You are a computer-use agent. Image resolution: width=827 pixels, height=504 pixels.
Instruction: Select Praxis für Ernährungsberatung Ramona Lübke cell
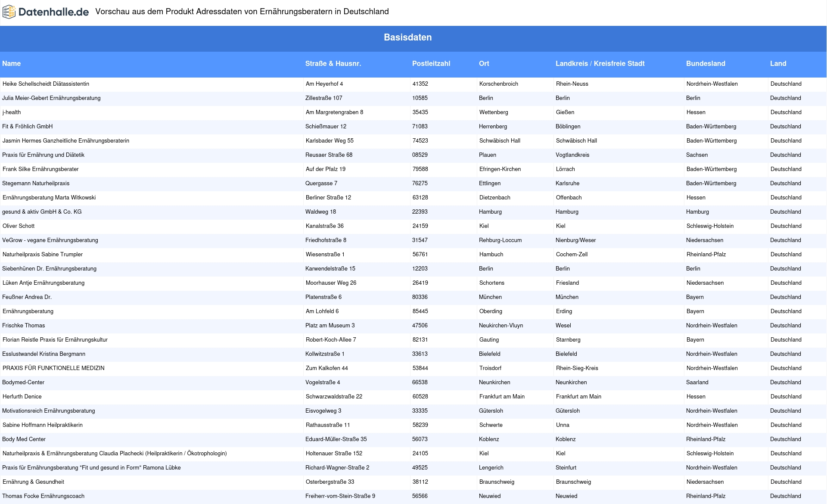point(91,468)
